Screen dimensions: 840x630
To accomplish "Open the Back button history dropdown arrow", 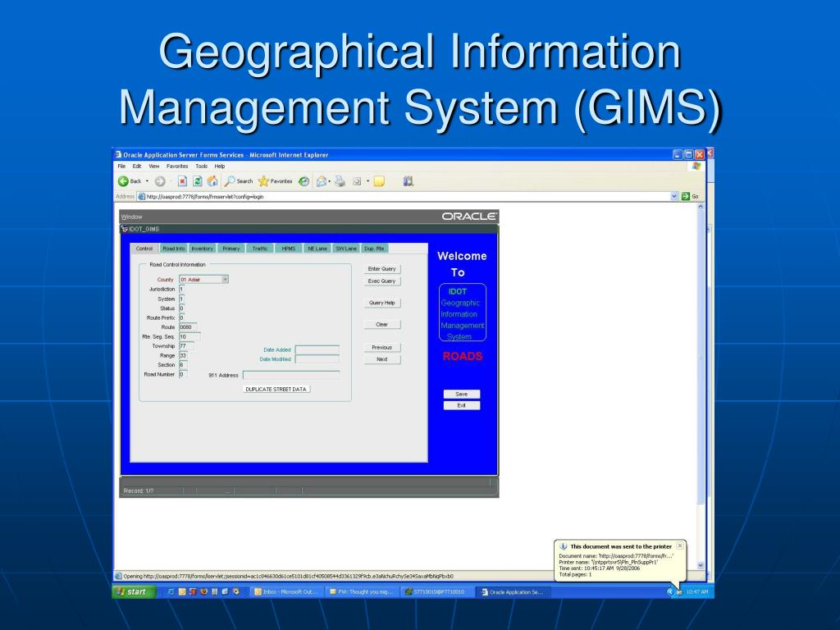I will point(148,181).
